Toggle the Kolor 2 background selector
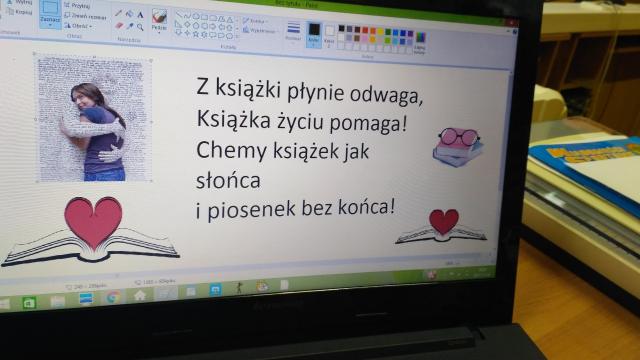Screen dimensions: 640x360 click(329, 36)
